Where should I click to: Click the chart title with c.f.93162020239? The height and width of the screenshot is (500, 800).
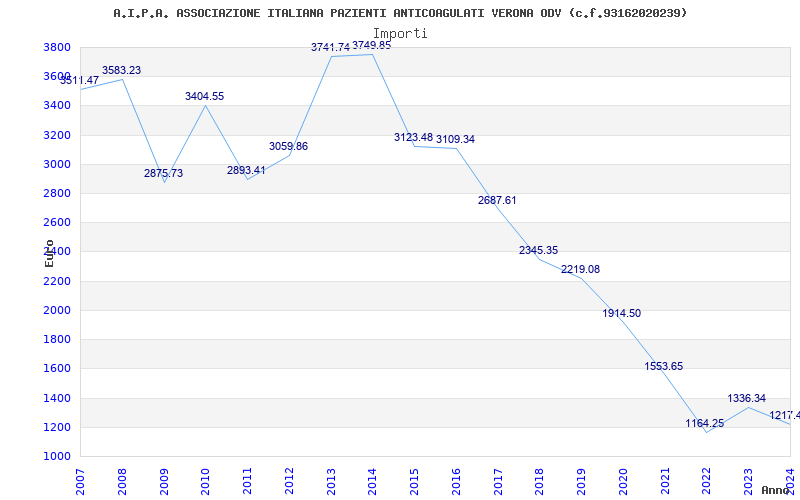tap(400, 13)
